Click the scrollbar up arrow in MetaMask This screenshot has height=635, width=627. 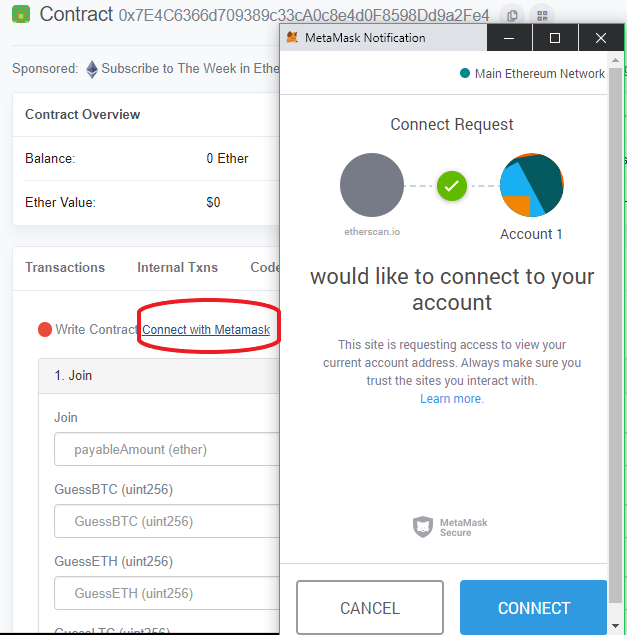(615, 60)
